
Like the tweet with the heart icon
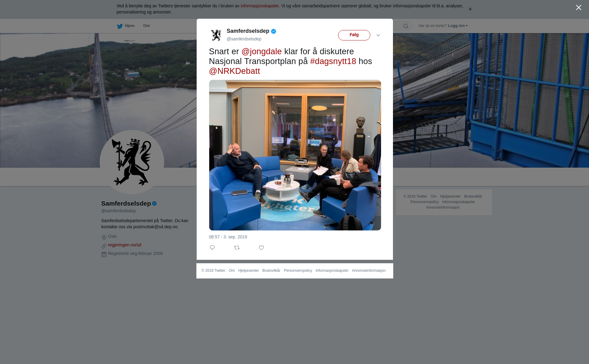coord(261,248)
